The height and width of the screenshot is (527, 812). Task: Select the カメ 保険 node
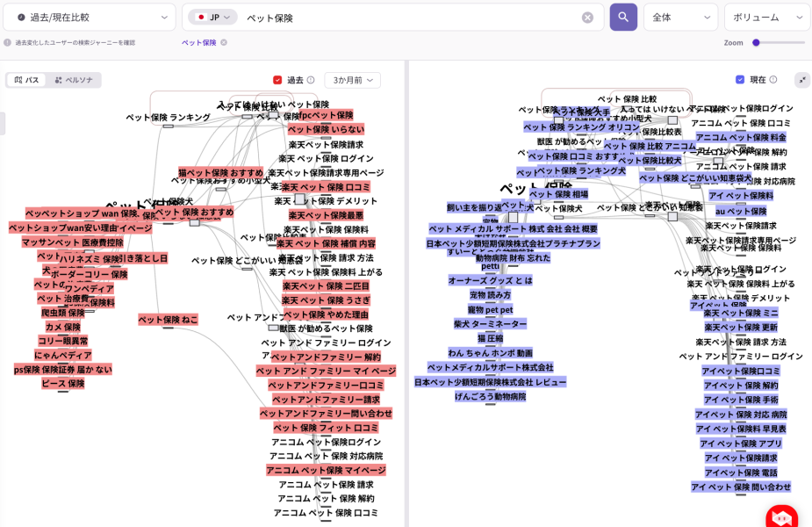(62, 327)
